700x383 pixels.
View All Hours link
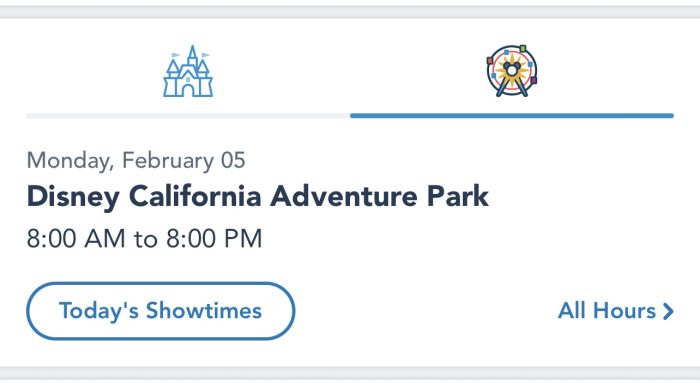click(616, 311)
